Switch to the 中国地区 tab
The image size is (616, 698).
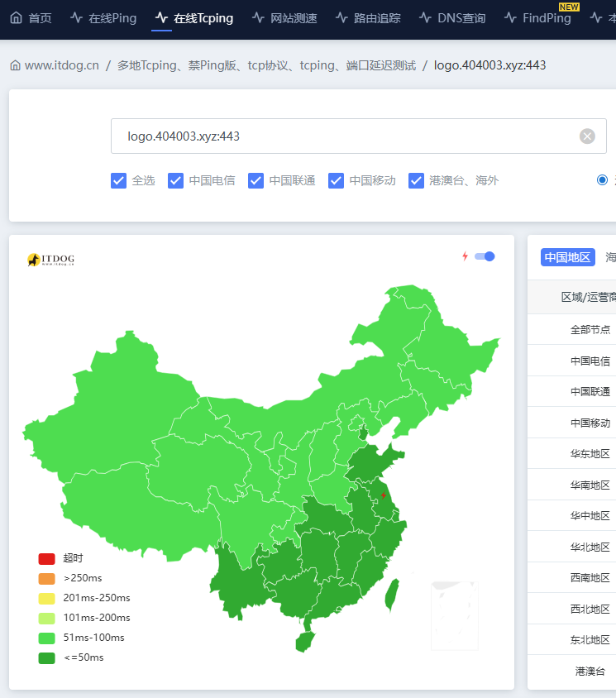click(568, 257)
